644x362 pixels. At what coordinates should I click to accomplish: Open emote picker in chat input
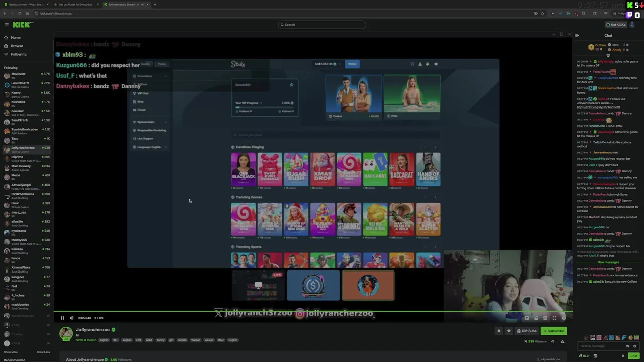coord(634,346)
